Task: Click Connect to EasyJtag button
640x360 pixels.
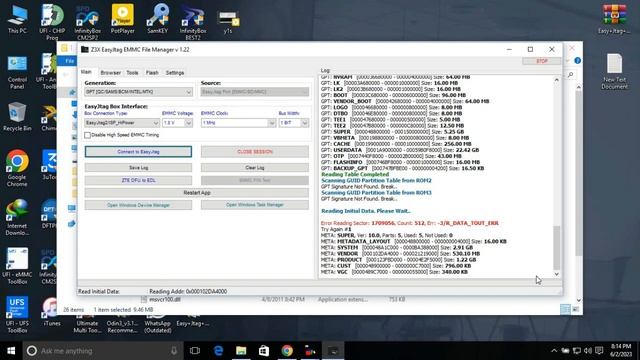Action: 138,152
